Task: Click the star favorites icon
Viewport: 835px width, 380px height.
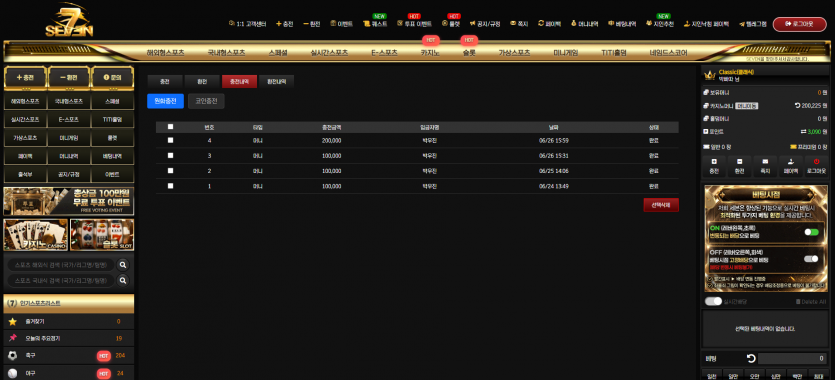Action: pyautogui.click(x=13, y=321)
